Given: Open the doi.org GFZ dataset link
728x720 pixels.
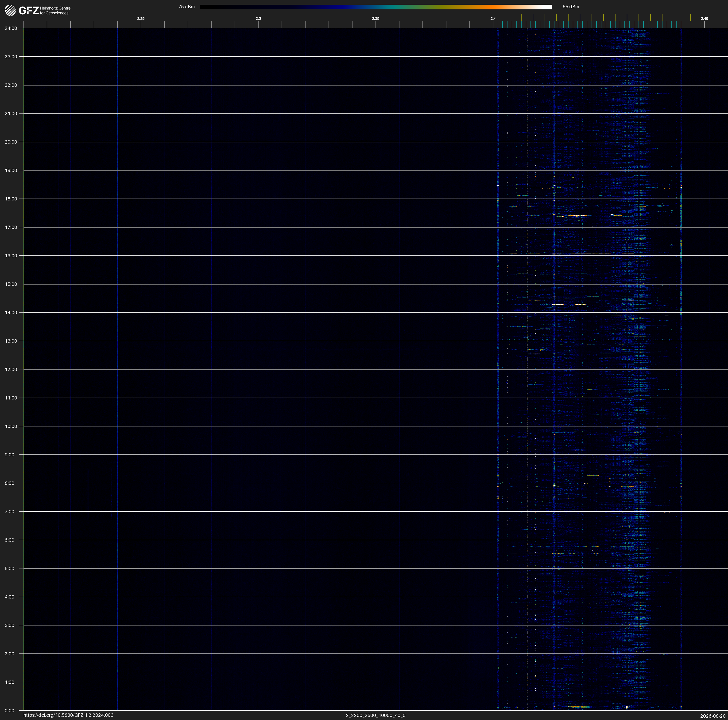Looking at the screenshot, I should point(68,715).
